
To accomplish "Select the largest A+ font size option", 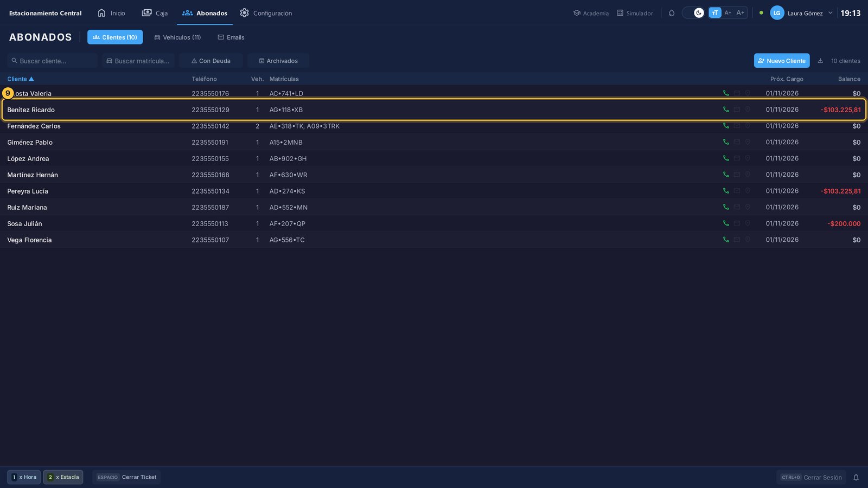I will pos(741,13).
